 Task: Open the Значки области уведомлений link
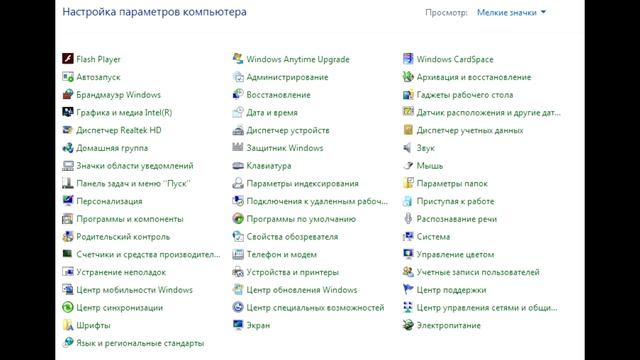[x=135, y=166]
